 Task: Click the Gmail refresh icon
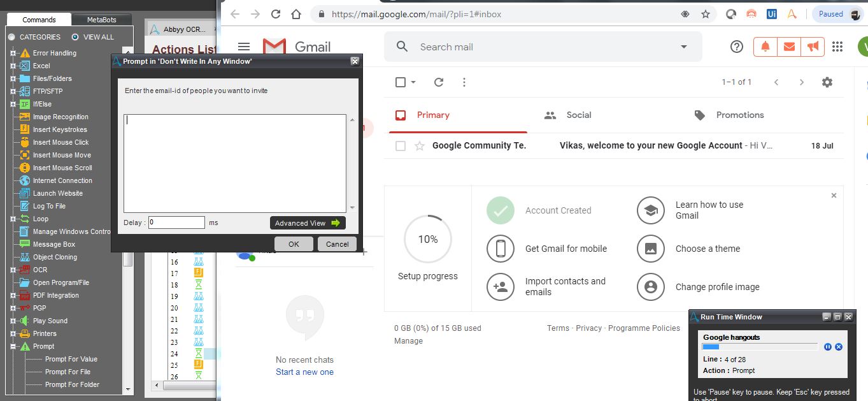coord(439,82)
